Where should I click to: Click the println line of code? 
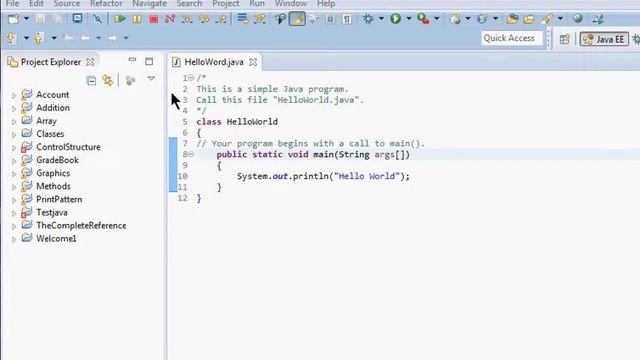[323, 176]
